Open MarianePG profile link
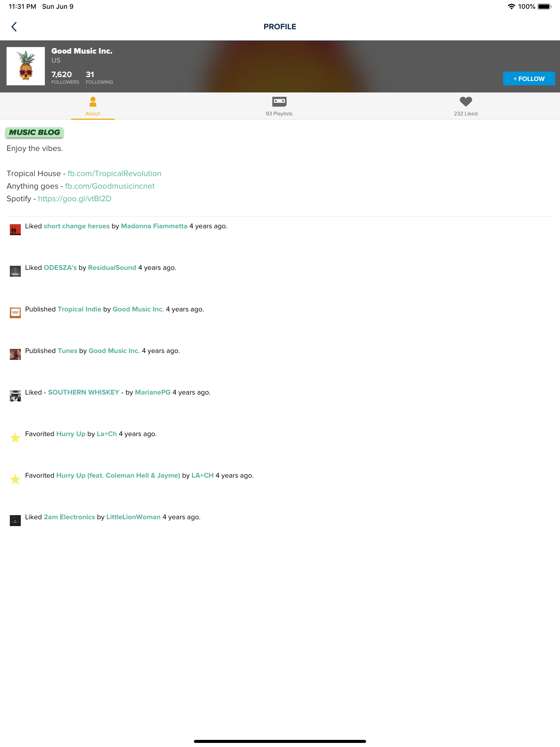This screenshot has width=560, height=747. pyautogui.click(x=153, y=392)
